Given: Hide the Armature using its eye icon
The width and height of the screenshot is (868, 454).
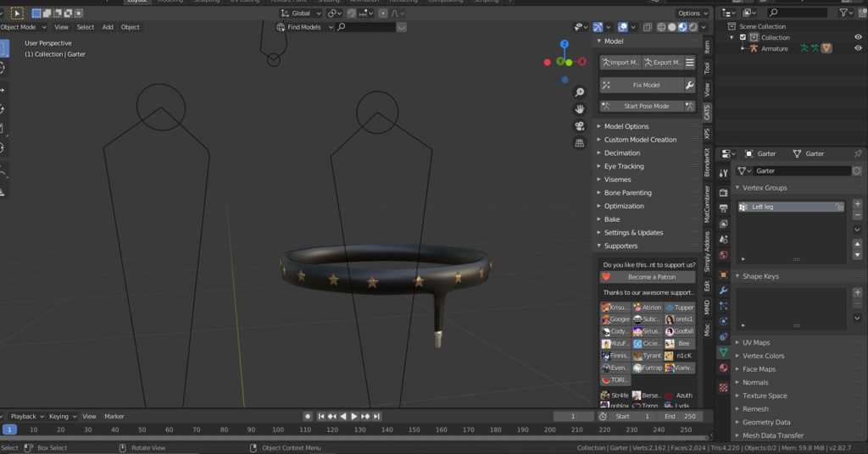Looking at the screenshot, I should coord(858,48).
